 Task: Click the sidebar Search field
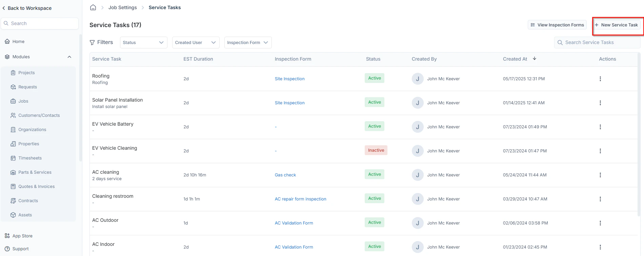coord(40,23)
